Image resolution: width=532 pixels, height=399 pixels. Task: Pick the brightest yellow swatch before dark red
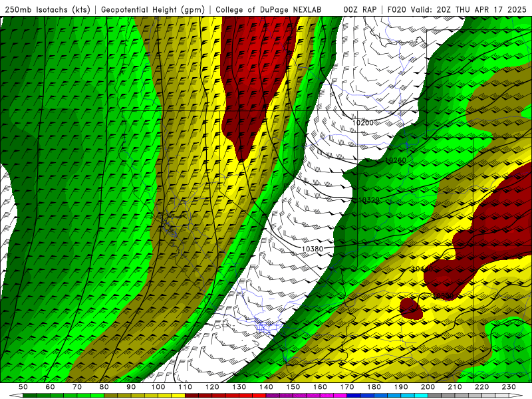click(178, 395)
